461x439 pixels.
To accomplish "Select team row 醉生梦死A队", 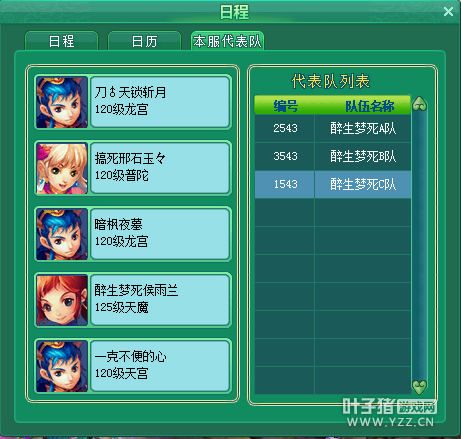I will 333,128.
